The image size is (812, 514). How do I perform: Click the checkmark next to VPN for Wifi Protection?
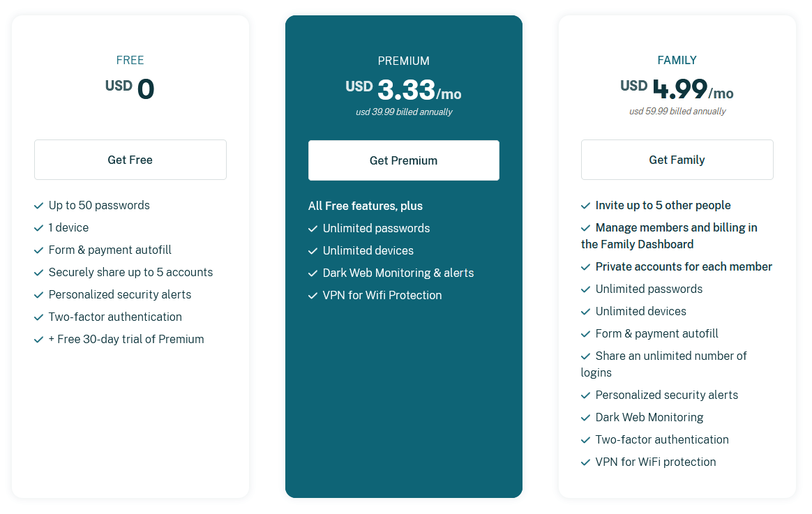tap(312, 295)
